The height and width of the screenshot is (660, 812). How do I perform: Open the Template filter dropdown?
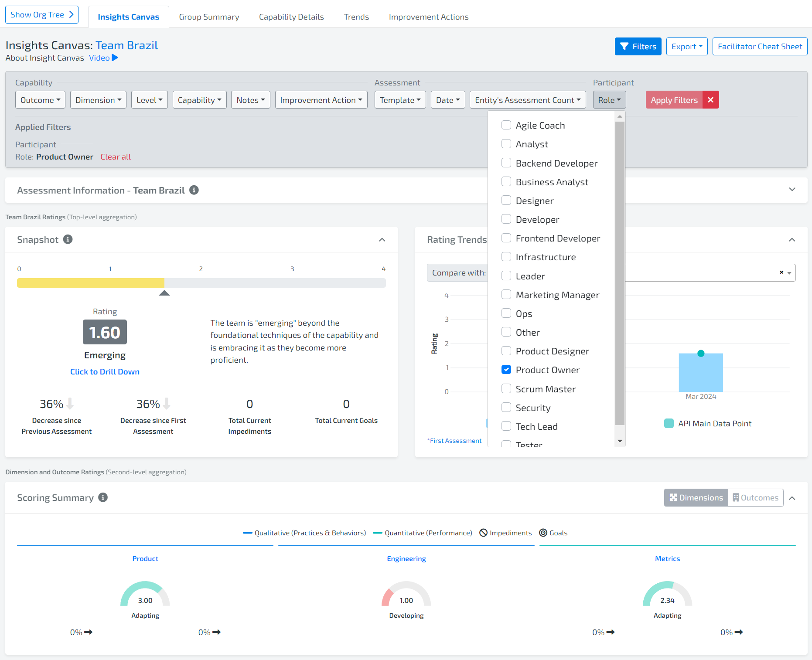(x=400, y=100)
